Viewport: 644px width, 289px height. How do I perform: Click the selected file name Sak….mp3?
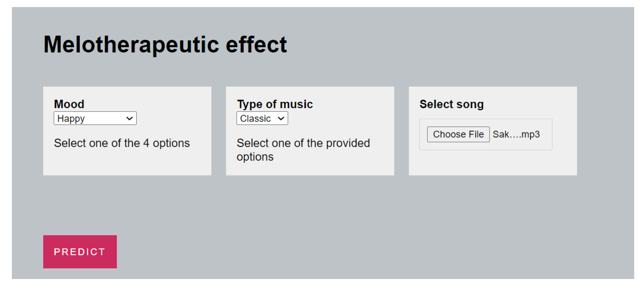(x=516, y=134)
